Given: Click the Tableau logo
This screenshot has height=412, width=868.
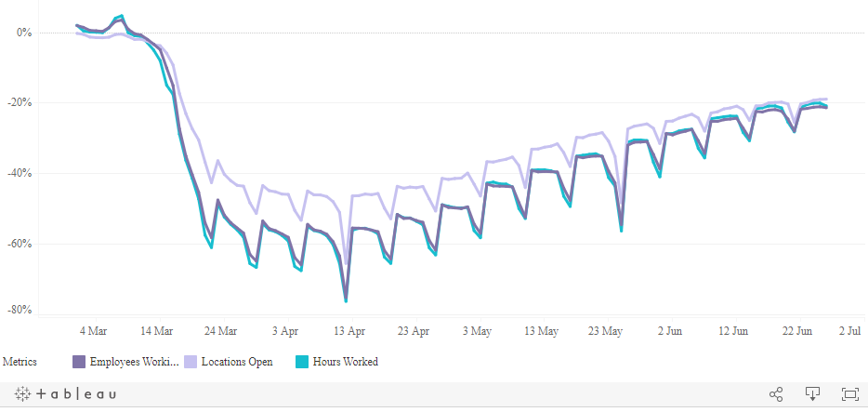Looking at the screenshot, I should 20,394.
